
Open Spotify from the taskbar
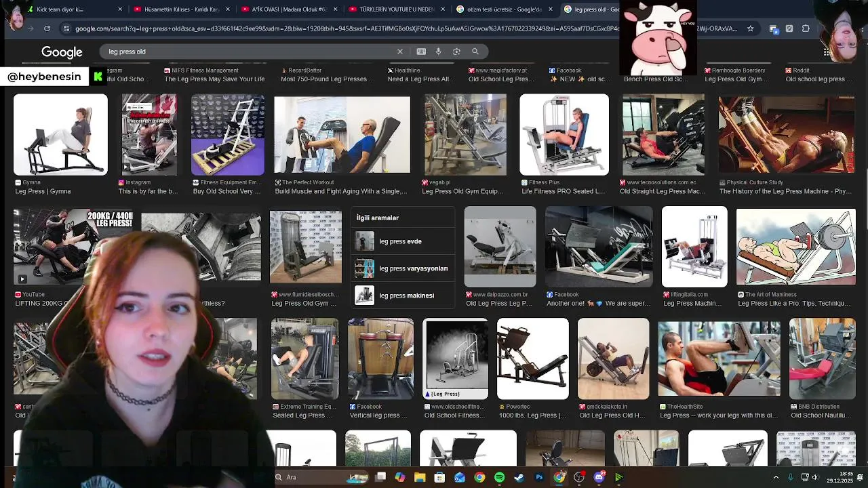point(499,477)
